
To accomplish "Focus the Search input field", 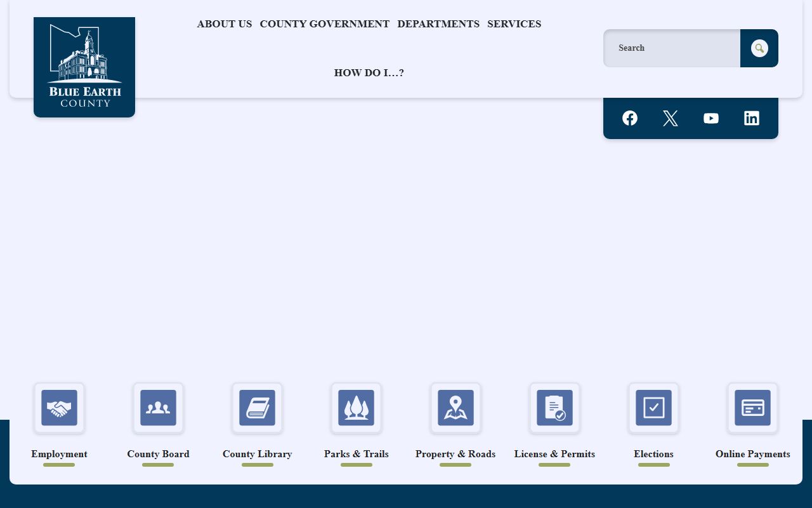I will point(672,48).
